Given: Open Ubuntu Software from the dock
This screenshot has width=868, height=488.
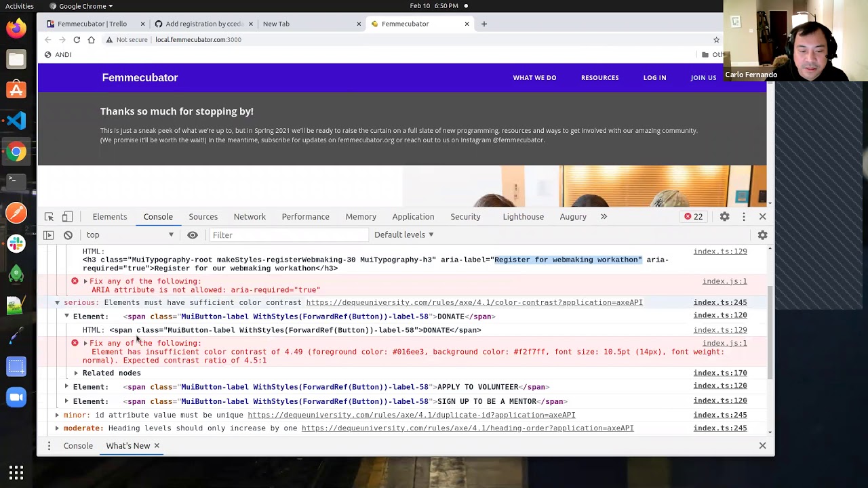Looking at the screenshot, I should (16, 90).
